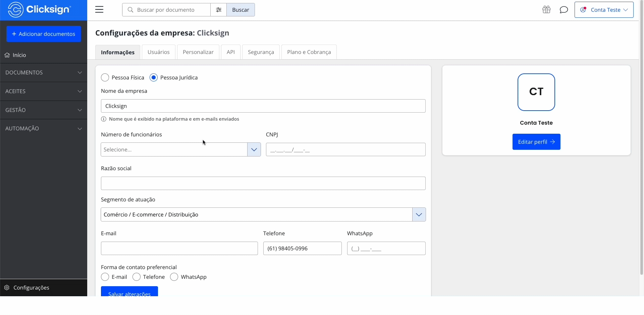Screen dimensions: 644x315
Task: Switch to the Usuários tab
Action: click(x=159, y=52)
